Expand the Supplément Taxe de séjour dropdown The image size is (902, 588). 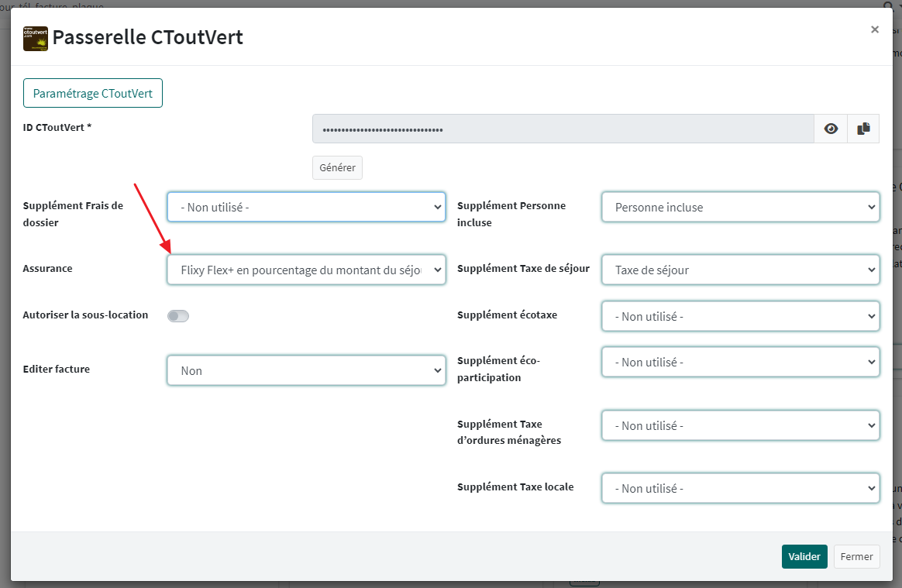click(740, 270)
